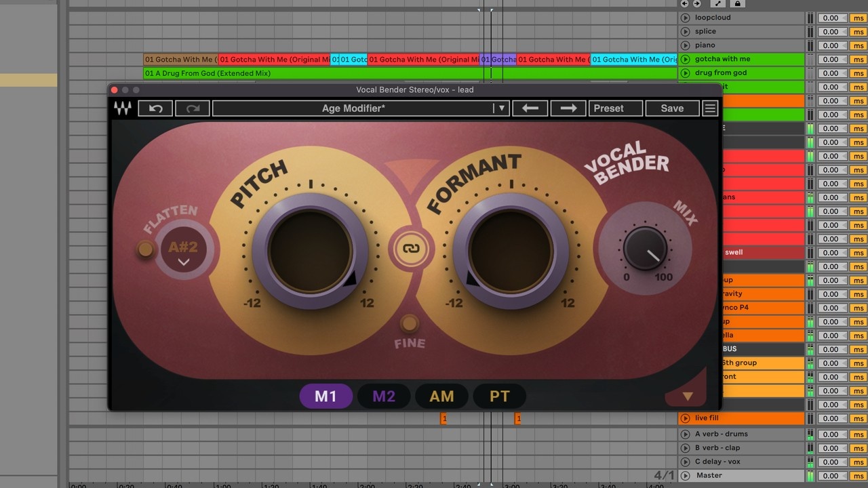Expand the orange triangle panel at plugin corner

click(688, 396)
